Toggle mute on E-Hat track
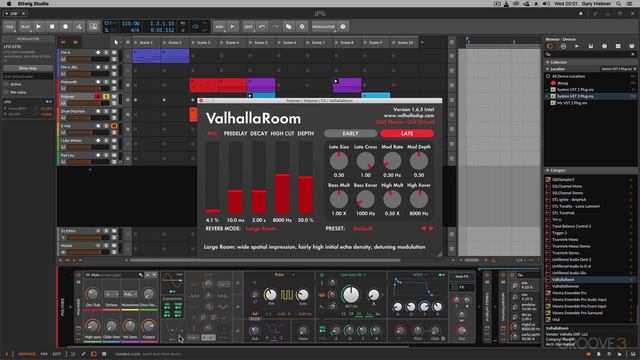Viewport: 640px width, 360px height. tap(114, 126)
